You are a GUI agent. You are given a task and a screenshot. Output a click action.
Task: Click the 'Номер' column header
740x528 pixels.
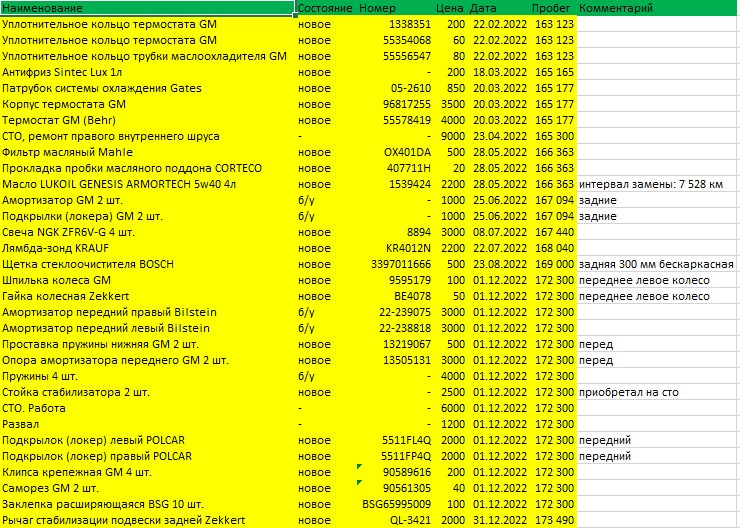pyautogui.click(x=395, y=8)
